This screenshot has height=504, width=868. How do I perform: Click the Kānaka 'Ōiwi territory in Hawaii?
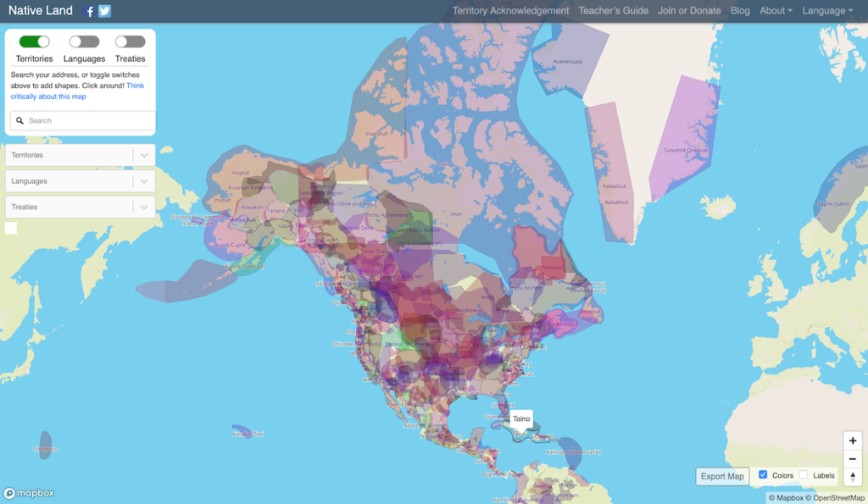tap(248, 435)
